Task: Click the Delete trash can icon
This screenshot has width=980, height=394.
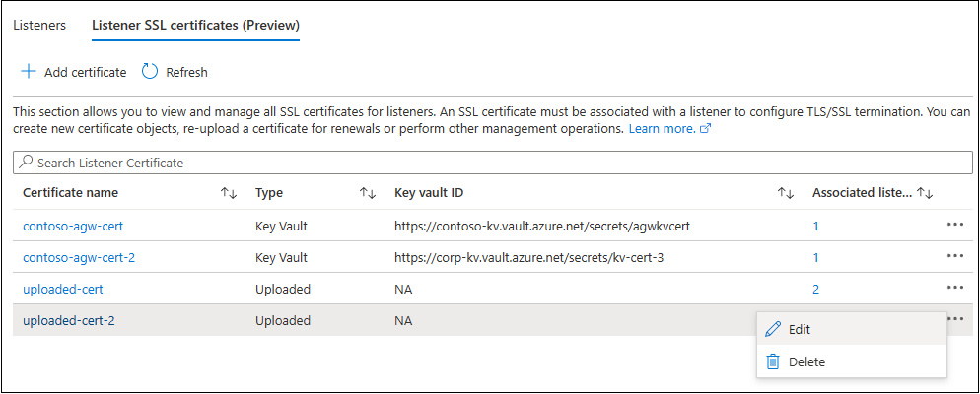Action: point(773,361)
